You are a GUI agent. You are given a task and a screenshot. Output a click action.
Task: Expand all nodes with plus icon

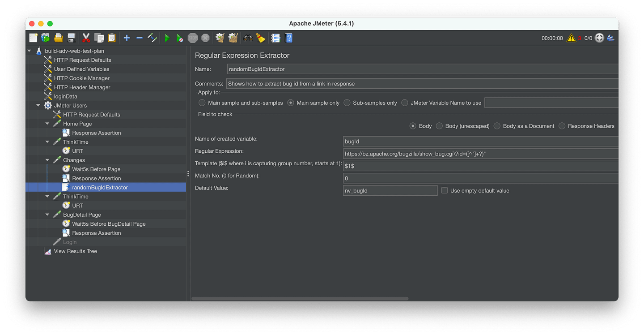[127, 38]
